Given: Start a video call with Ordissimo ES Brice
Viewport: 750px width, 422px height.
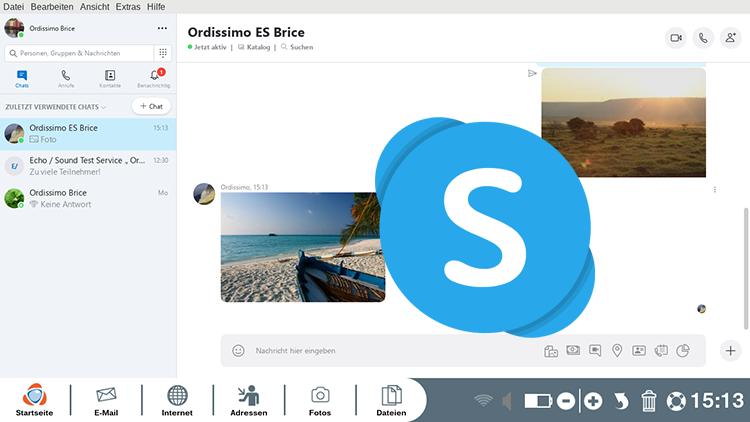Looking at the screenshot, I should 676,38.
